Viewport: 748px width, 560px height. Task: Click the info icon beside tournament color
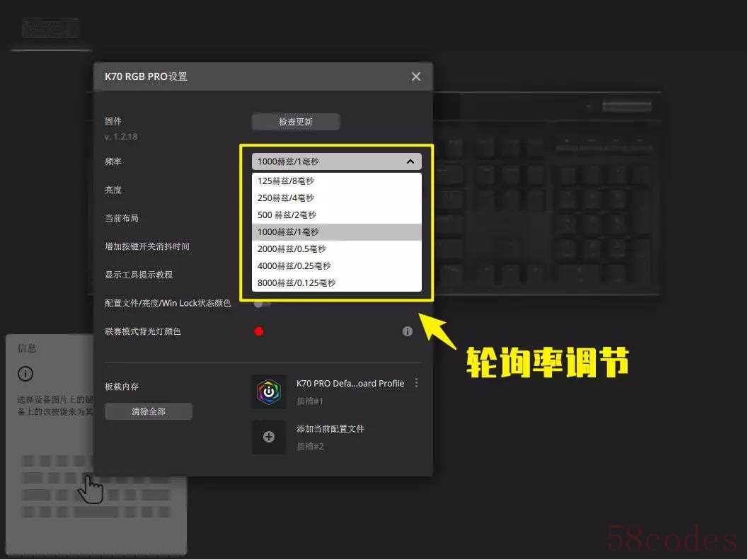tap(408, 331)
